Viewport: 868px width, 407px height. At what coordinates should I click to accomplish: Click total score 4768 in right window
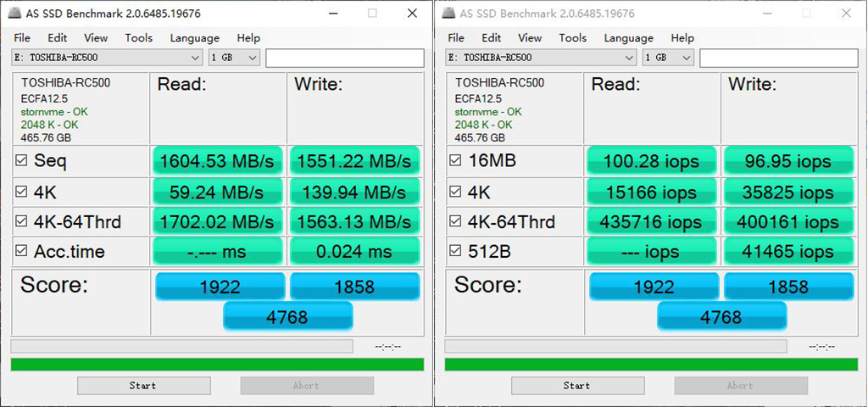[721, 317]
